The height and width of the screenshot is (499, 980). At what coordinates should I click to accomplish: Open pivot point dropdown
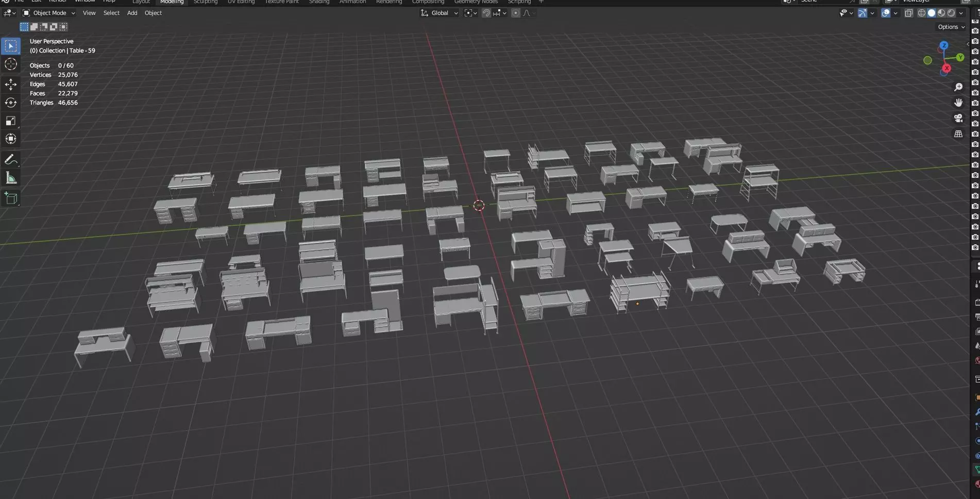click(x=470, y=13)
